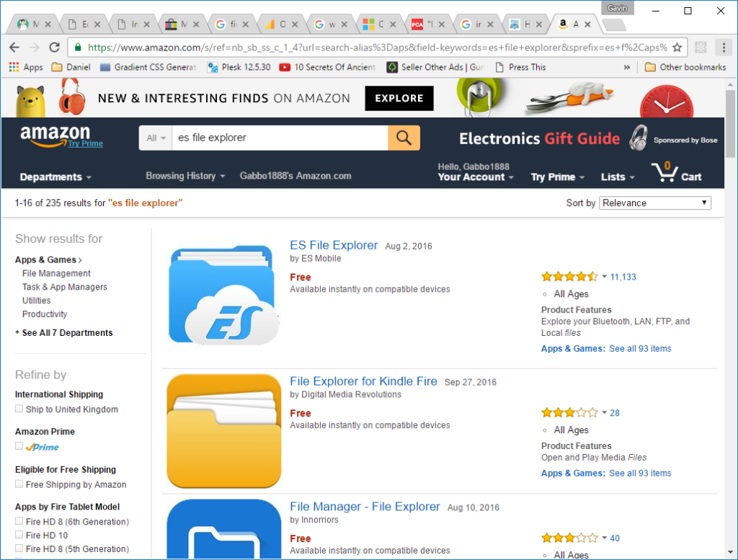Enable the Amazon Prime filter checkbox
The width and height of the screenshot is (738, 560).
click(x=19, y=445)
